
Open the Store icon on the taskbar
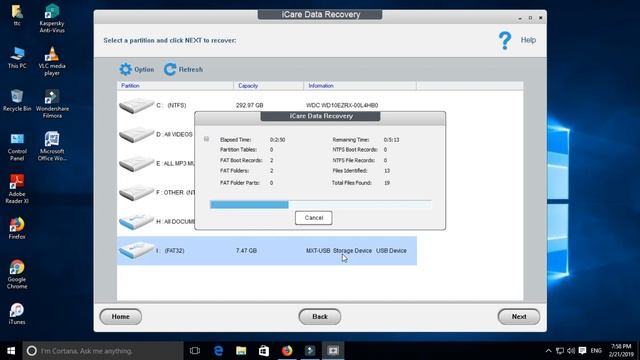(x=264, y=351)
